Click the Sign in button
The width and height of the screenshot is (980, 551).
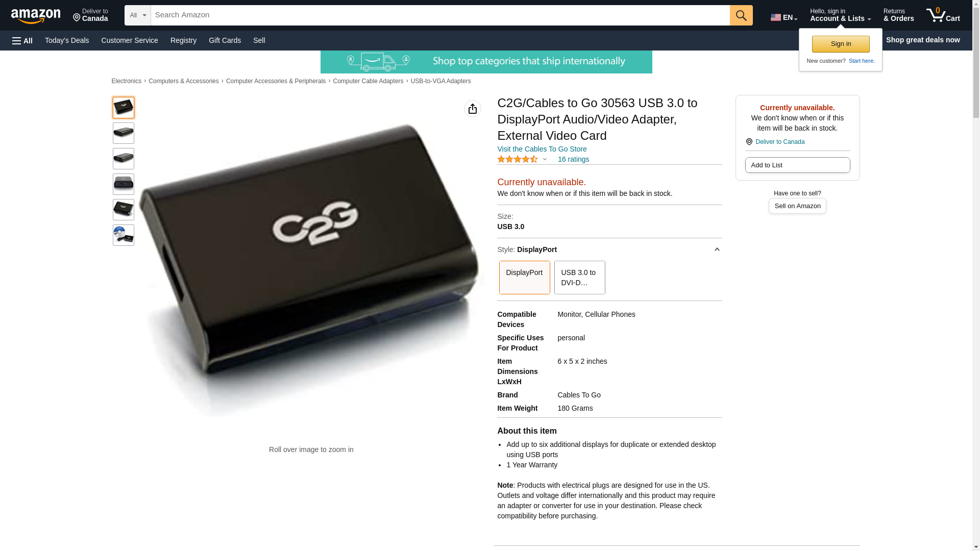pyautogui.click(x=841, y=44)
